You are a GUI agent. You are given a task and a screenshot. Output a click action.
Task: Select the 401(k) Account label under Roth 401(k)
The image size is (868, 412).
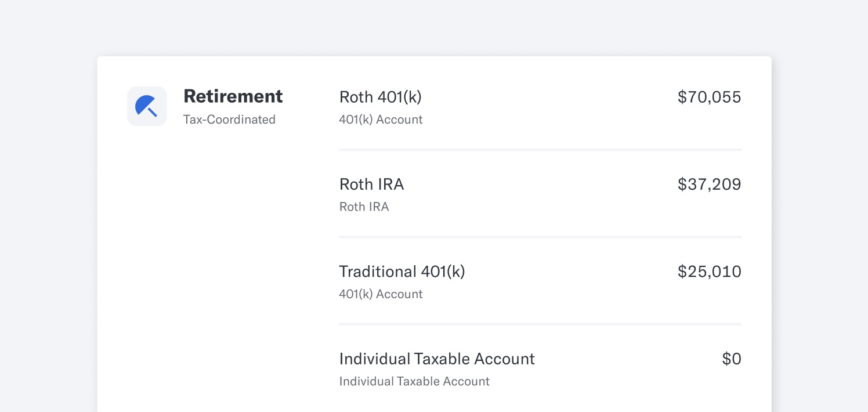coord(381,120)
